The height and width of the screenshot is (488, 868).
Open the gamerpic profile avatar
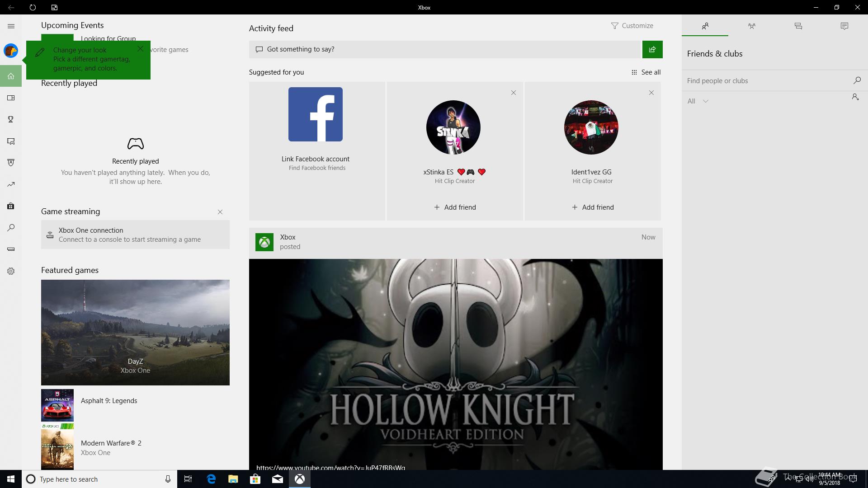(x=11, y=51)
